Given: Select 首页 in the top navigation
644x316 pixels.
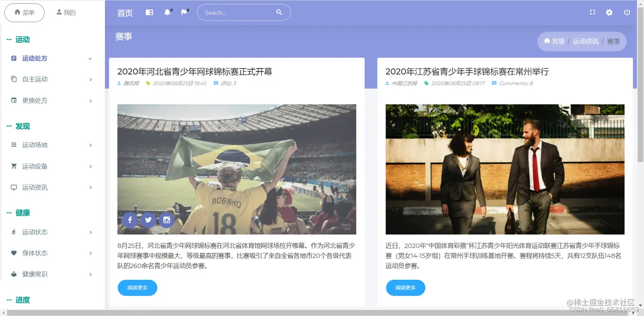Looking at the screenshot, I should tap(124, 12).
